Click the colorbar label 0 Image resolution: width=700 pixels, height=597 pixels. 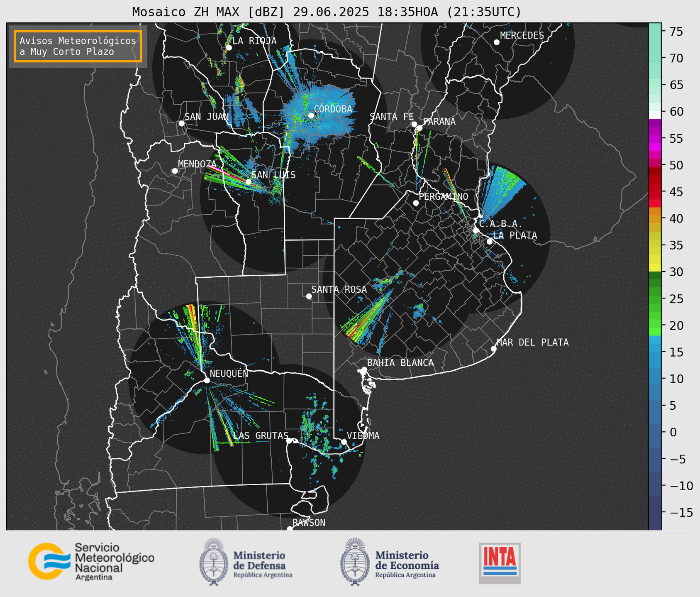coord(673,433)
